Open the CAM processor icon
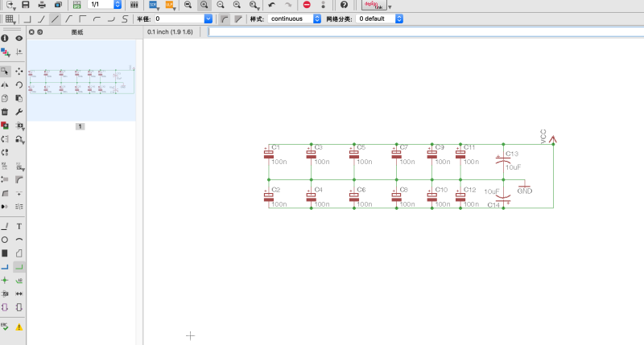The image size is (644, 345). tap(58, 5)
